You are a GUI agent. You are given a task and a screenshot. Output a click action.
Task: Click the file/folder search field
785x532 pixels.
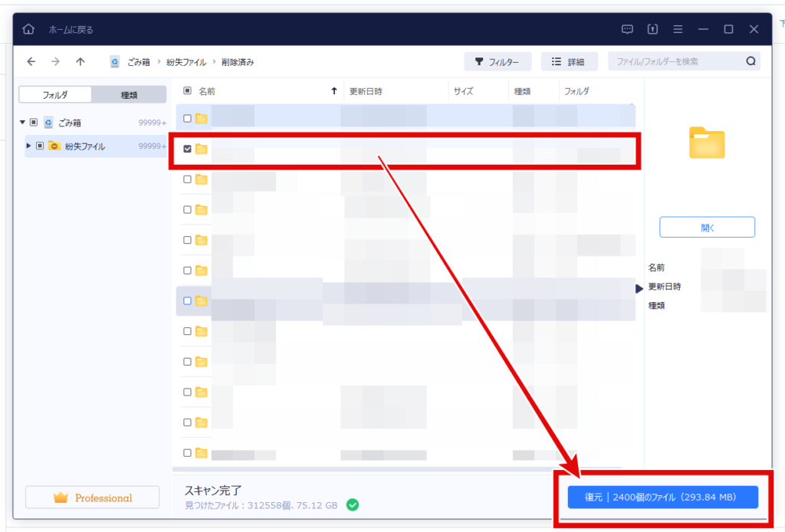pos(678,61)
